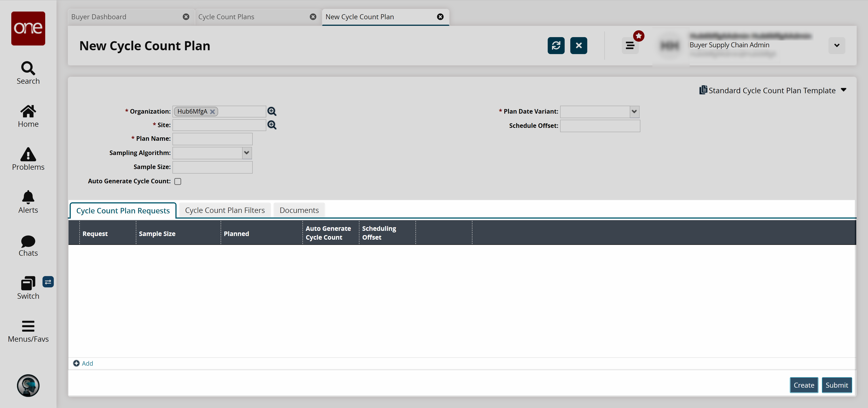The width and height of the screenshot is (868, 408).
Task: Go to Home in sidebar
Action: pyautogui.click(x=28, y=116)
